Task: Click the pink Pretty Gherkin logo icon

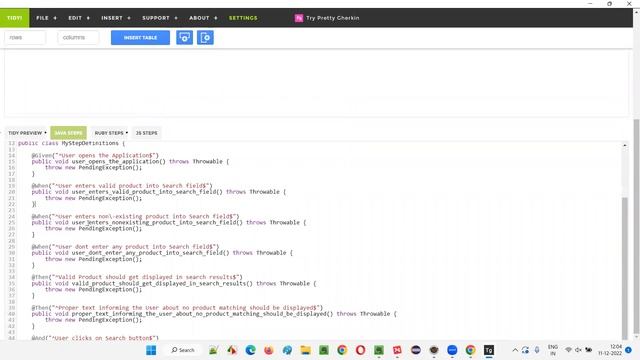Action: 299,18
